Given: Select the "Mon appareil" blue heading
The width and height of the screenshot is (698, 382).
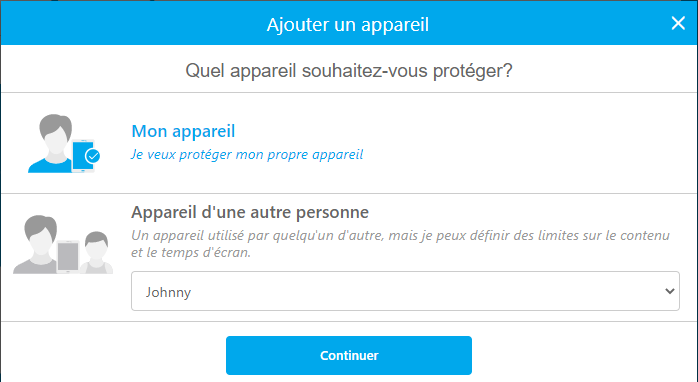Looking at the screenshot, I should pos(183,131).
